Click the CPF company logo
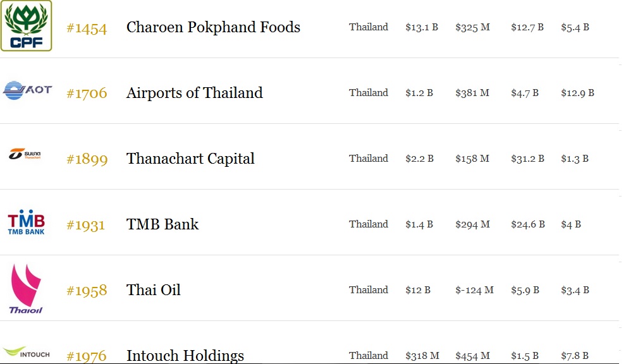The image size is (626, 364). click(27, 25)
